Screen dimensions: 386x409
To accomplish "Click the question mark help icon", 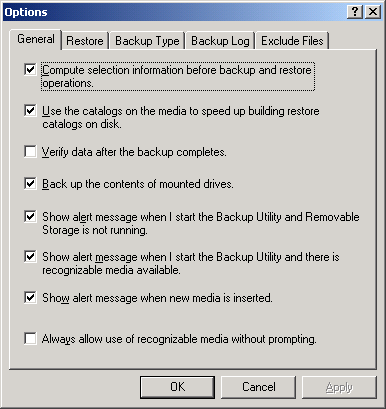I will click(355, 12).
